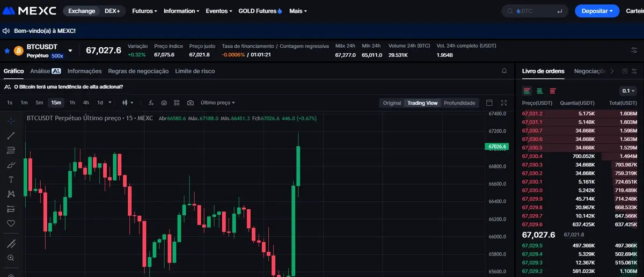Open the 0.1 price grouping dropdown
Viewport: 644px width, 277px height.
point(628,91)
